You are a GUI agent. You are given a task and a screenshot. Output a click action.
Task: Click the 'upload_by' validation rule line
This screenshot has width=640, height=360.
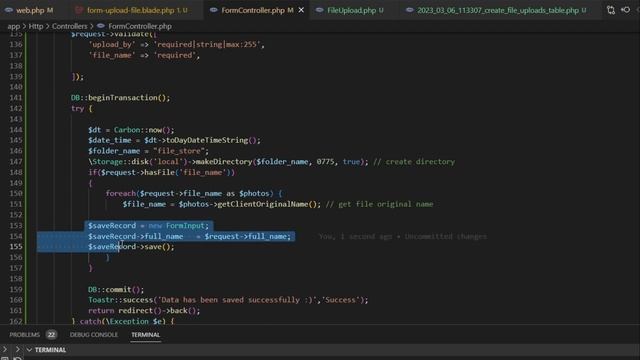[x=176, y=44]
